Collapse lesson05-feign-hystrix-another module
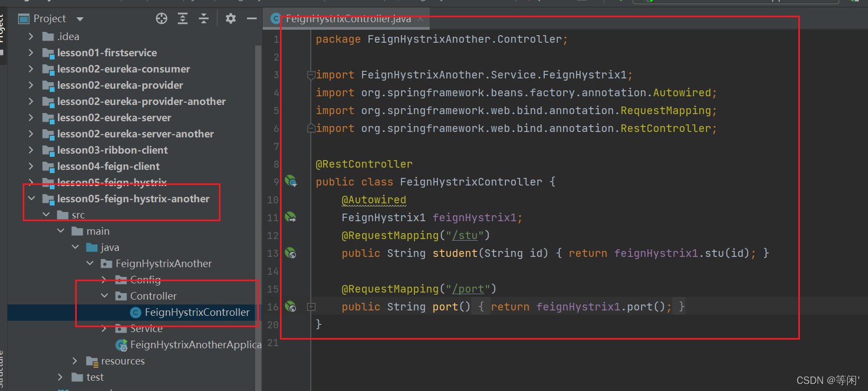Viewport: 868px width, 391px height. tap(31, 198)
